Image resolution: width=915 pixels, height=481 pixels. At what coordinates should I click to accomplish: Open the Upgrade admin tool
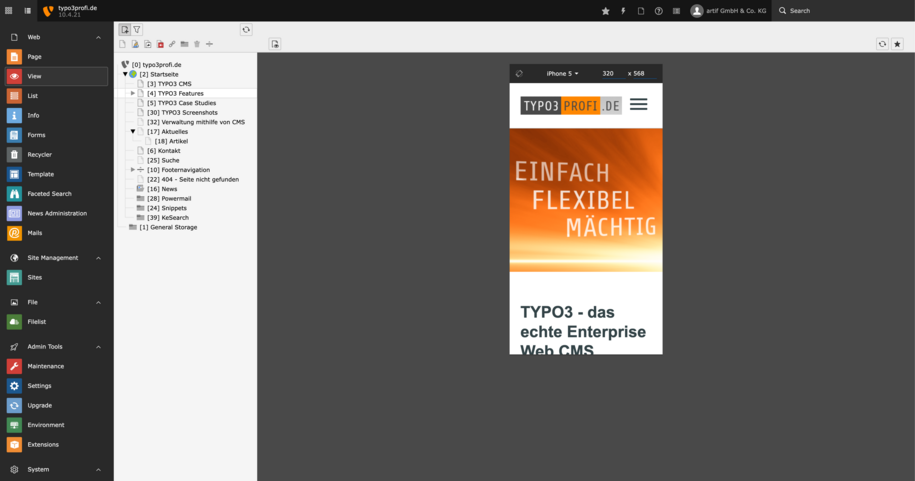[x=56, y=405]
